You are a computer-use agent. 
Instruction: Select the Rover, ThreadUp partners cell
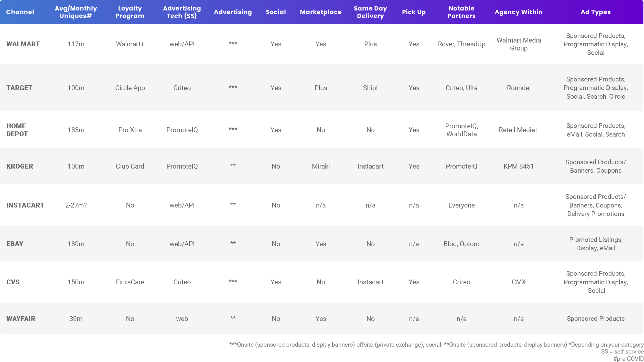tap(461, 44)
